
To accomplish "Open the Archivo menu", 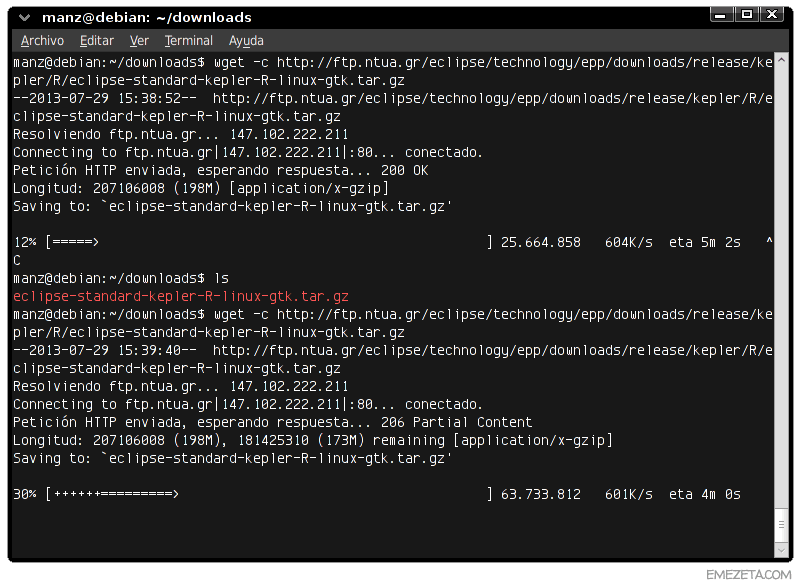I will (42, 41).
